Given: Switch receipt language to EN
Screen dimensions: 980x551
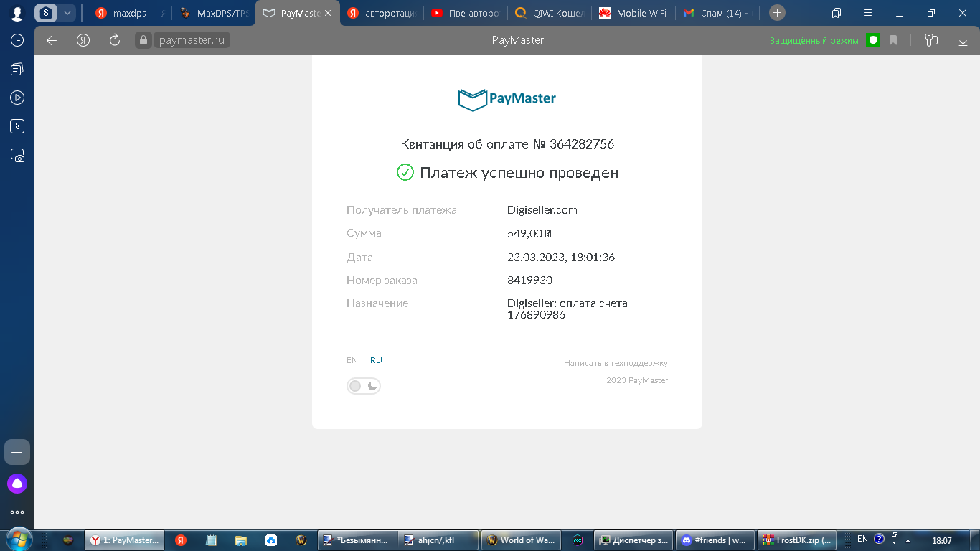Looking at the screenshot, I should (x=352, y=360).
